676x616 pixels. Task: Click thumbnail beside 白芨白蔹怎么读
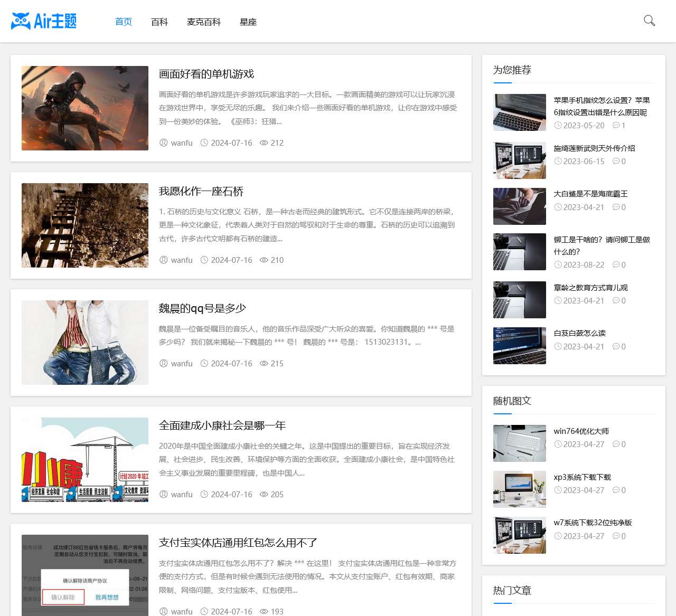(520, 346)
